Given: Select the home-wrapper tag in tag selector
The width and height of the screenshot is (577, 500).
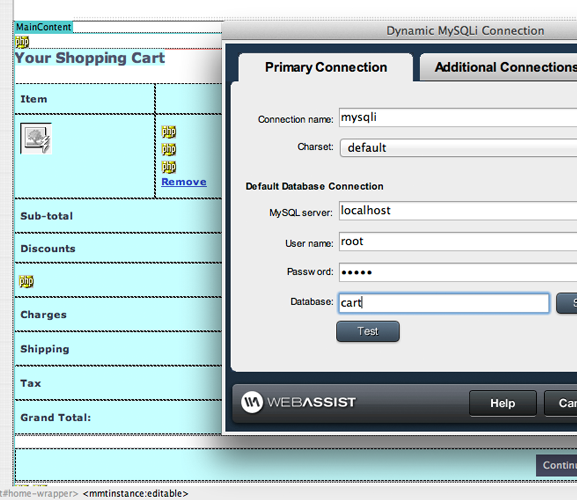Looking at the screenshot, I should click(39, 493).
